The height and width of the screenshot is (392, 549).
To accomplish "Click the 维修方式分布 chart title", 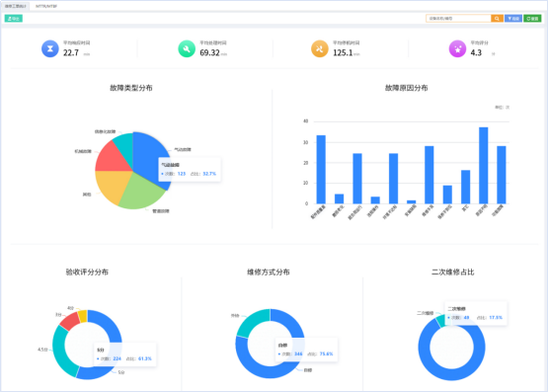I will [x=269, y=272].
